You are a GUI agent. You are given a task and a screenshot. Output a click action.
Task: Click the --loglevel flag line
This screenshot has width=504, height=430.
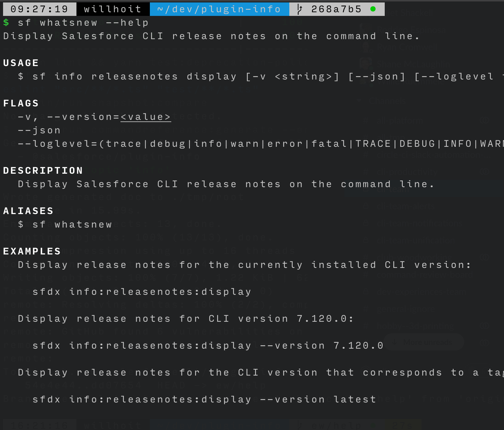[x=261, y=144]
